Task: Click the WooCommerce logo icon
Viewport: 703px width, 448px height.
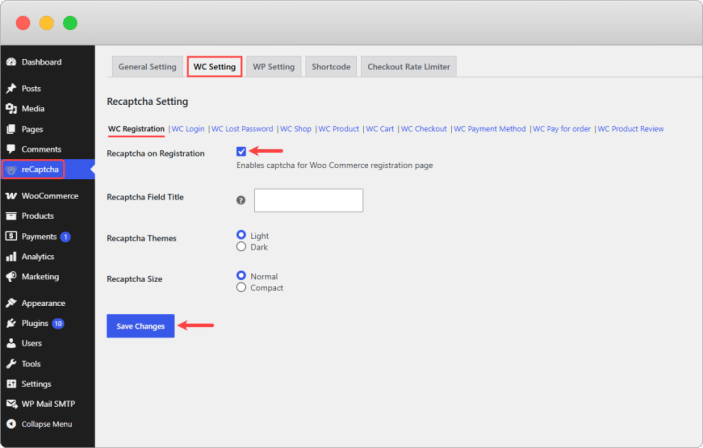Action: 11,196
